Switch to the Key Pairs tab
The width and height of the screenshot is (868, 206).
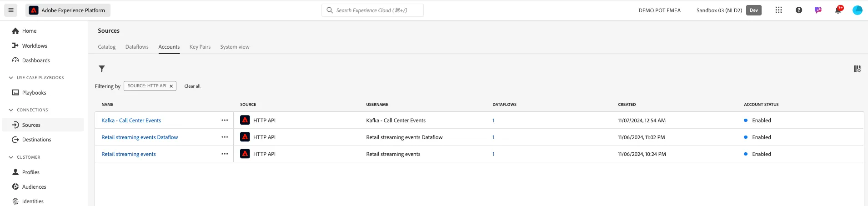point(200,47)
